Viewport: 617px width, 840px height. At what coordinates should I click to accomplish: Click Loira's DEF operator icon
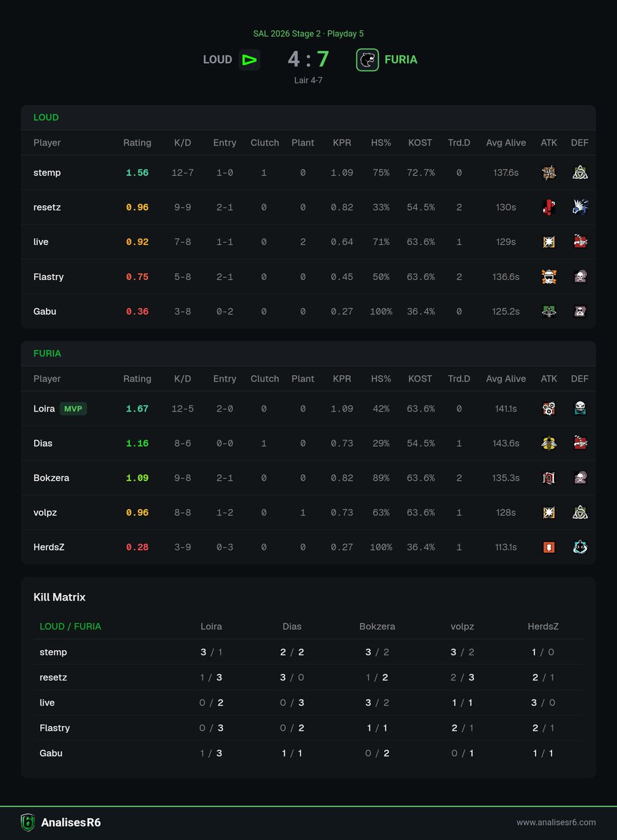coord(580,408)
